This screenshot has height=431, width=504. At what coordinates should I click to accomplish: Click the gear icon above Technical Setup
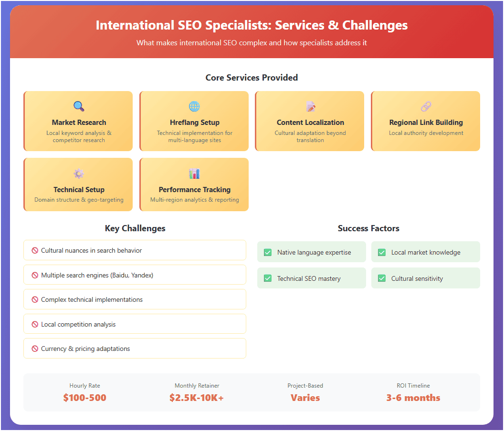(79, 174)
